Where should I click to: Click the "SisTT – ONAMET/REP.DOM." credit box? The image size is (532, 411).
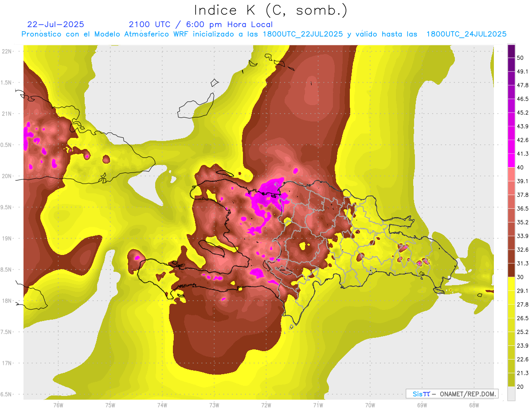coord(452,394)
